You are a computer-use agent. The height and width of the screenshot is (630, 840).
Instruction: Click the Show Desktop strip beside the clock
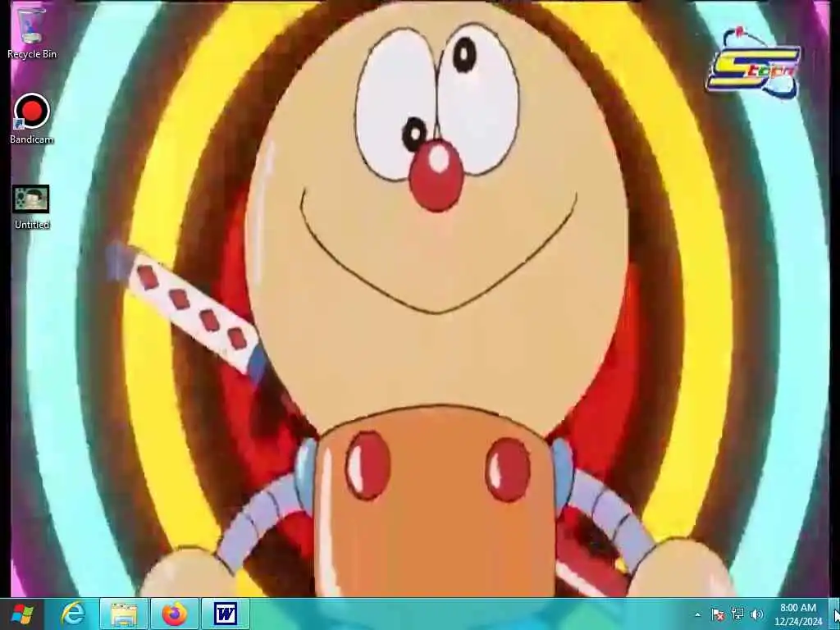[x=836, y=614]
